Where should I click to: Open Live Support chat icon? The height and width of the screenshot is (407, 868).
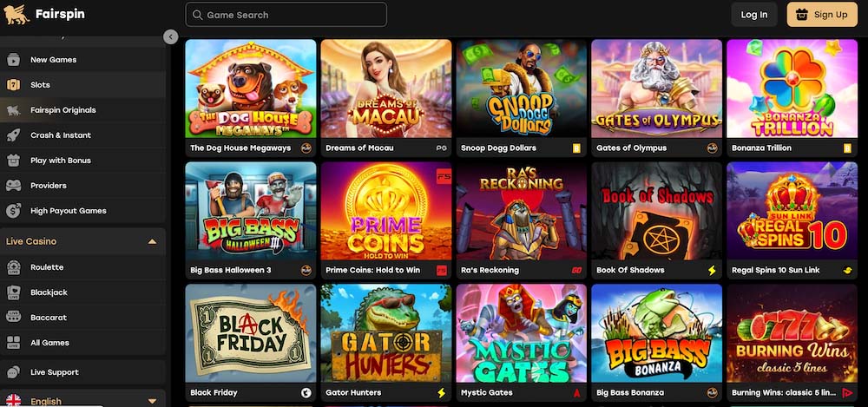(x=13, y=372)
